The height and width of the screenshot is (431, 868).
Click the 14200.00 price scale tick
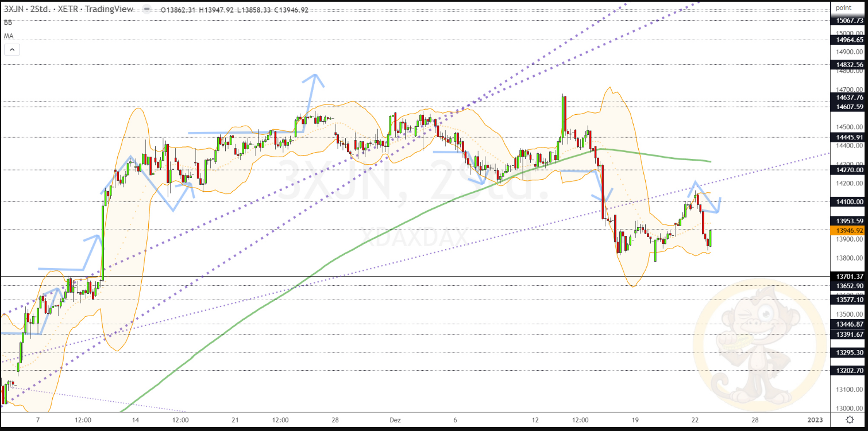point(850,184)
